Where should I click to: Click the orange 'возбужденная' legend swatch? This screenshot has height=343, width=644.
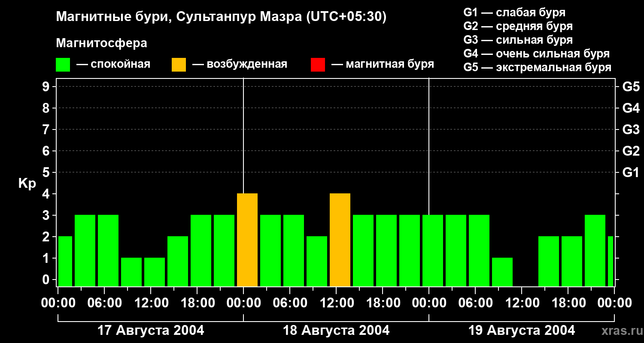(x=179, y=65)
